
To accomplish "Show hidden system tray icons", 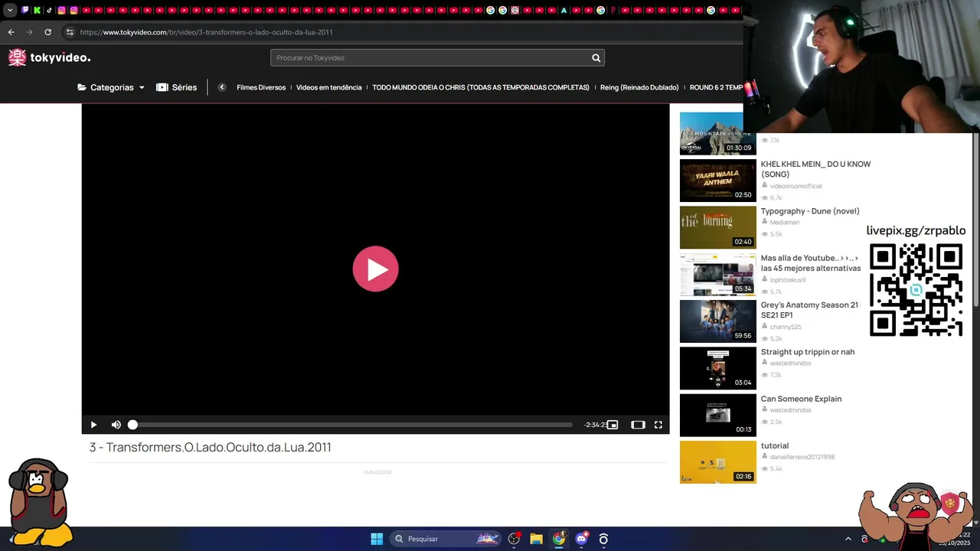I will (848, 539).
